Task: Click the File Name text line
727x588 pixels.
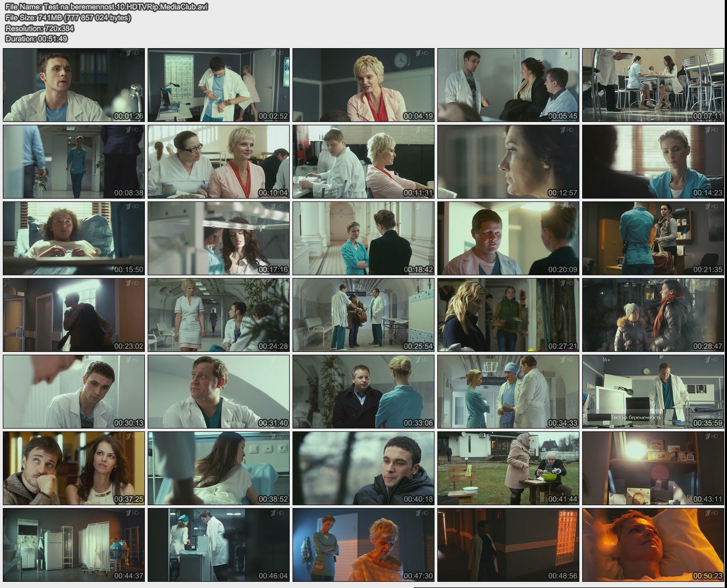Action: (106, 7)
